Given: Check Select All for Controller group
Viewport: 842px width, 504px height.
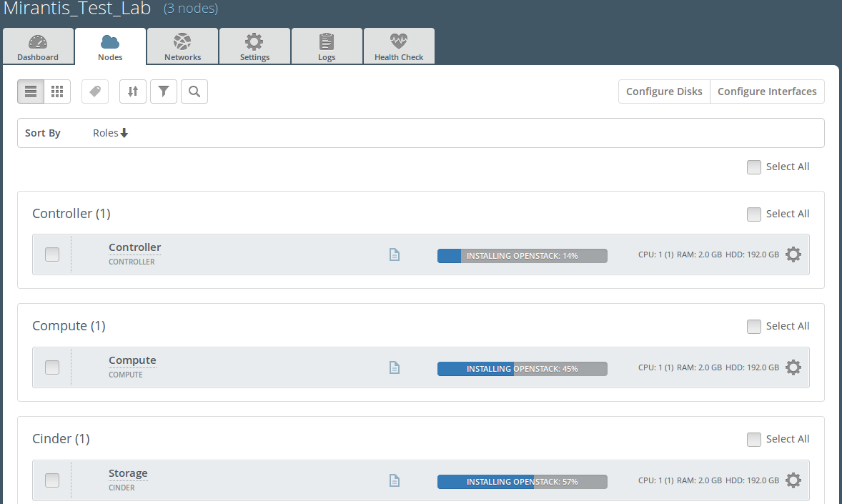Looking at the screenshot, I should click(x=754, y=214).
